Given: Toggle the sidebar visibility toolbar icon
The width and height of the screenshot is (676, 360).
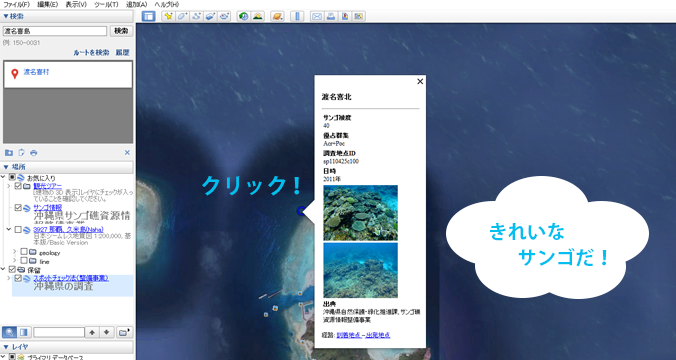Looking at the screenshot, I should coord(148,17).
